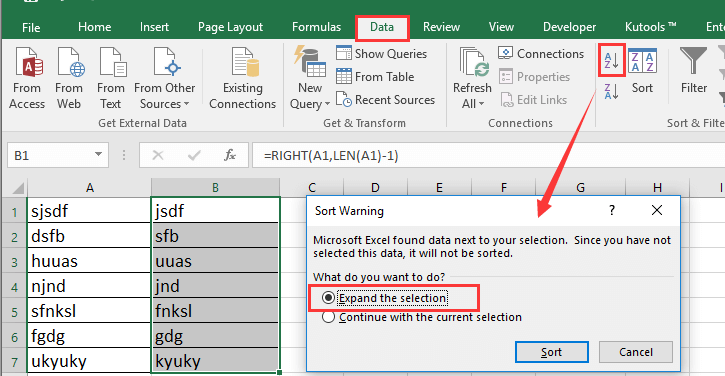Click cell with sjsdf
Screen dimensions: 725x376
point(89,210)
